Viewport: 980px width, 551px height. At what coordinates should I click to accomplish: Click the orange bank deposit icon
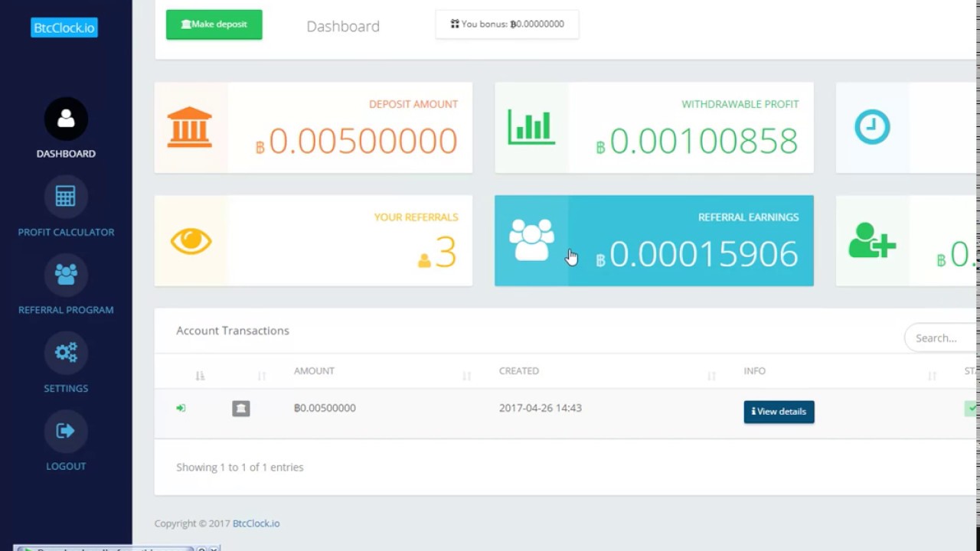(x=189, y=127)
